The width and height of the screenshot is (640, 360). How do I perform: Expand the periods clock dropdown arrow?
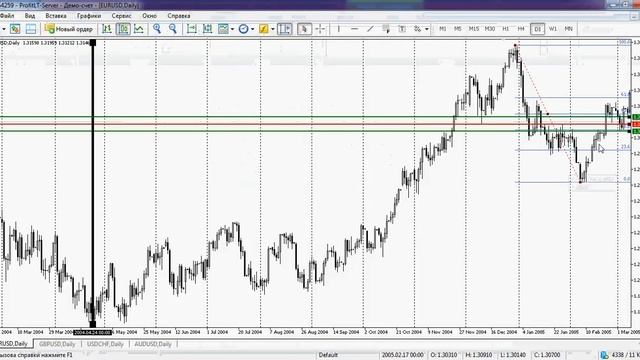pos(253,29)
